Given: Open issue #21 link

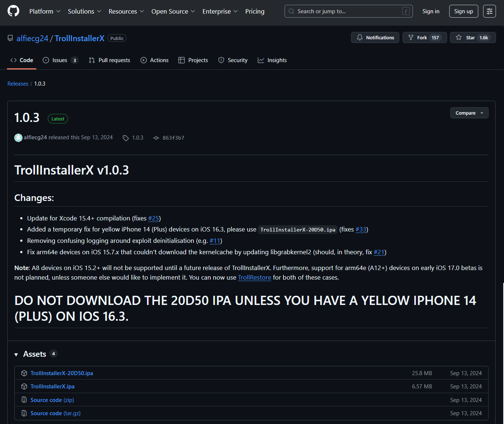Looking at the screenshot, I should click(379, 252).
